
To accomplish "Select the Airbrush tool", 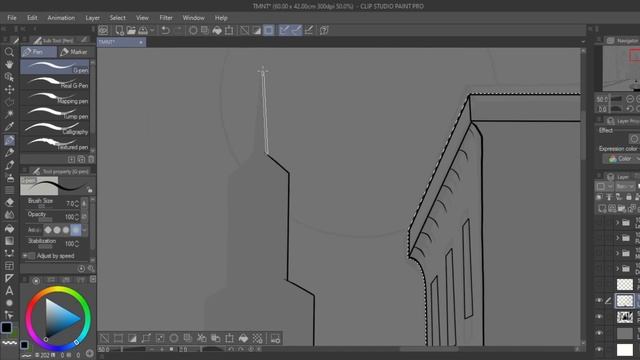I will (x=9, y=178).
